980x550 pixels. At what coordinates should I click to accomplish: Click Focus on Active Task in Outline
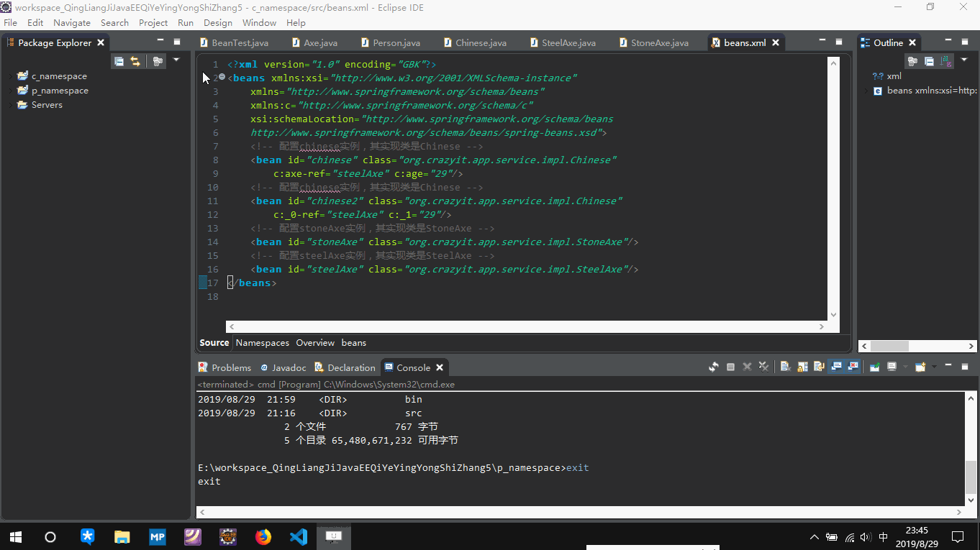point(912,62)
